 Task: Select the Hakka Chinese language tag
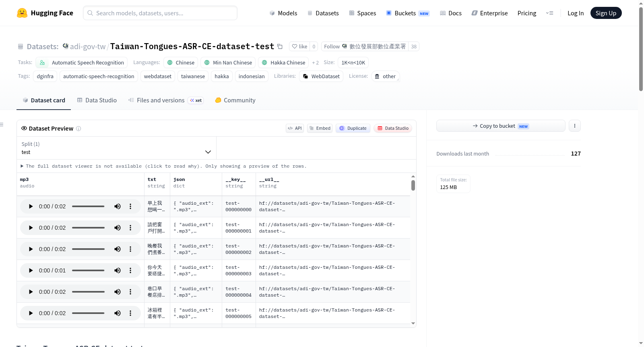tap(283, 62)
